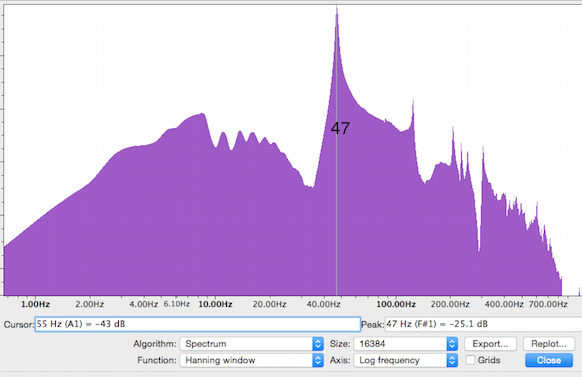582x377 pixels.
Task: Close the frequency analysis window
Action: pyautogui.click(x=549, y=360)
